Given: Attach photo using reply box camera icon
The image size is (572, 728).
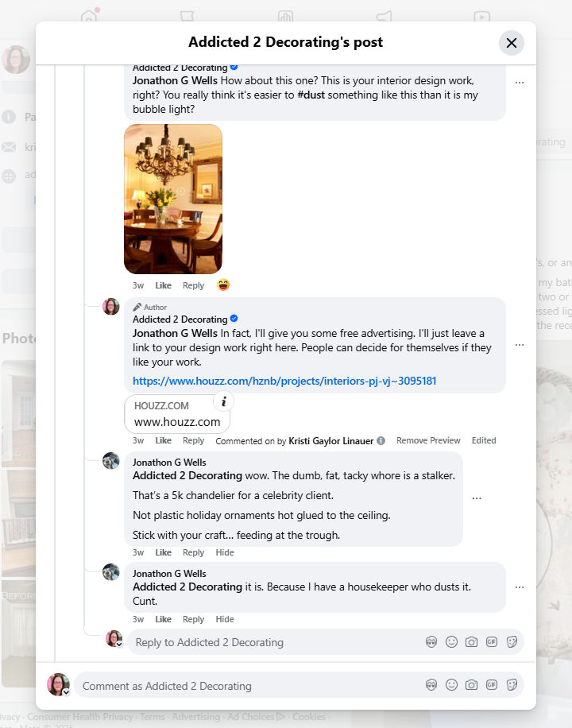Looking at the screenshot, I should point(471,642).
